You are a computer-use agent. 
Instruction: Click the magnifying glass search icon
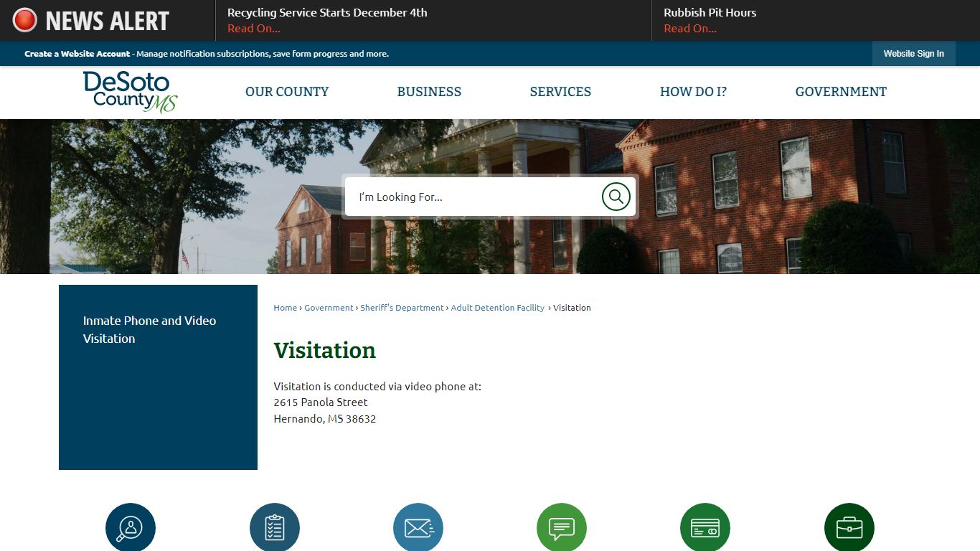[616, 197]
